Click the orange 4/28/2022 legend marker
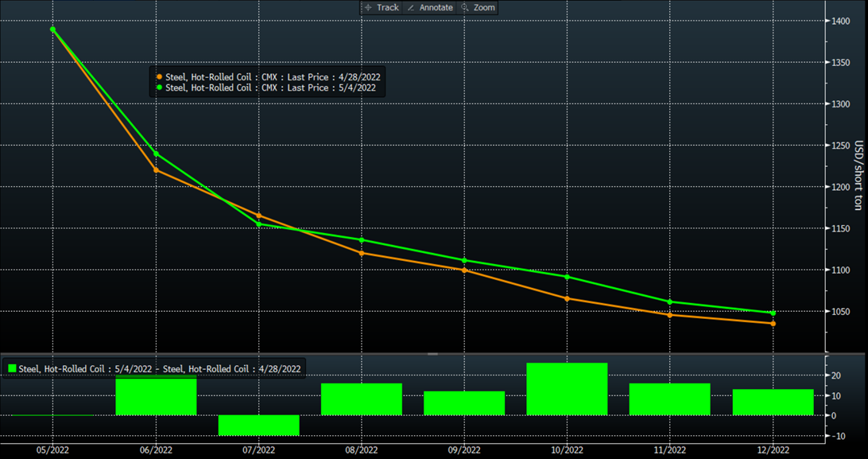The width and height of the screenshot is (868, 459). [x=159, y=77]
